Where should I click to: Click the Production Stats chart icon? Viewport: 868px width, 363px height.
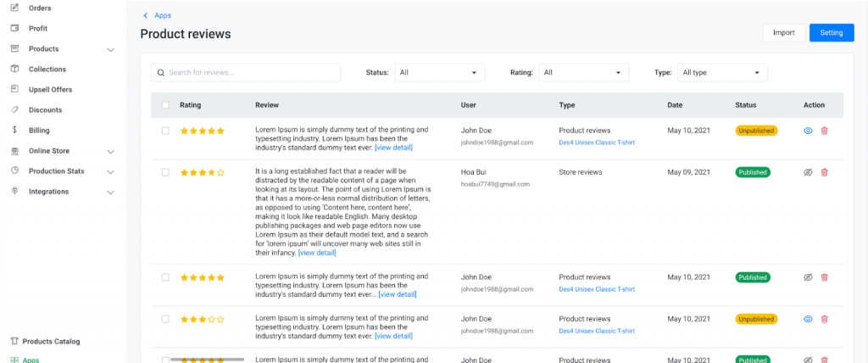[x=15, y=170]
